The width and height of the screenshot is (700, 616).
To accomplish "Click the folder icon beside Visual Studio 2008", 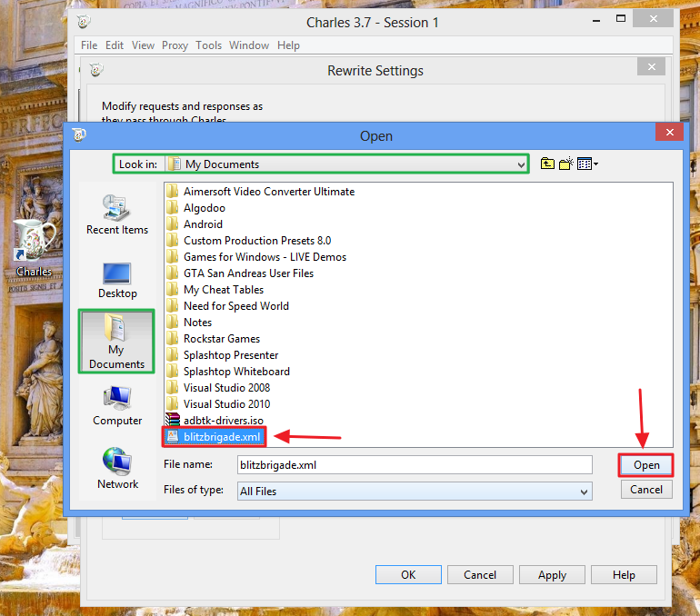I will pos(173,387).
